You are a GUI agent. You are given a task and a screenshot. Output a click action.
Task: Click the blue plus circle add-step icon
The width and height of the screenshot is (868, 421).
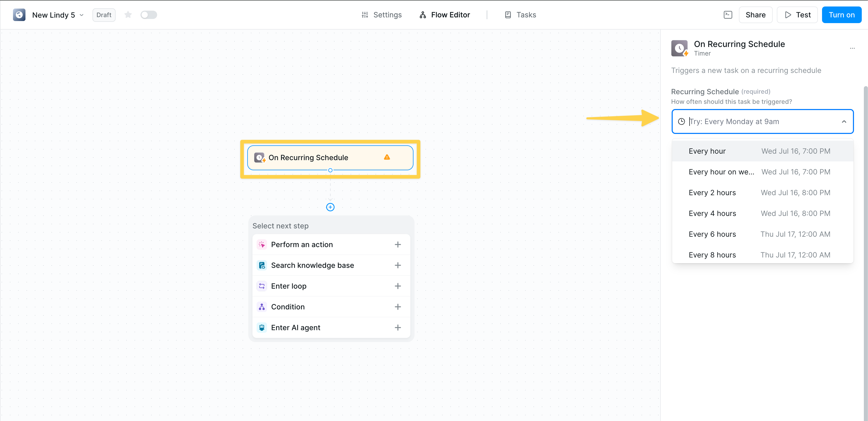[330, 207]
